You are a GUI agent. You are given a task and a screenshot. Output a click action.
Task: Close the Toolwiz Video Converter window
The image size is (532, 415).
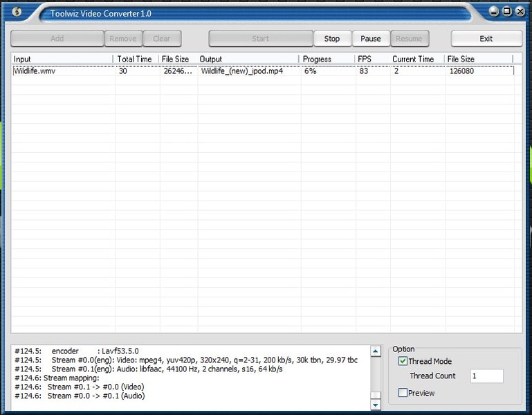click(x=520, y=12)
